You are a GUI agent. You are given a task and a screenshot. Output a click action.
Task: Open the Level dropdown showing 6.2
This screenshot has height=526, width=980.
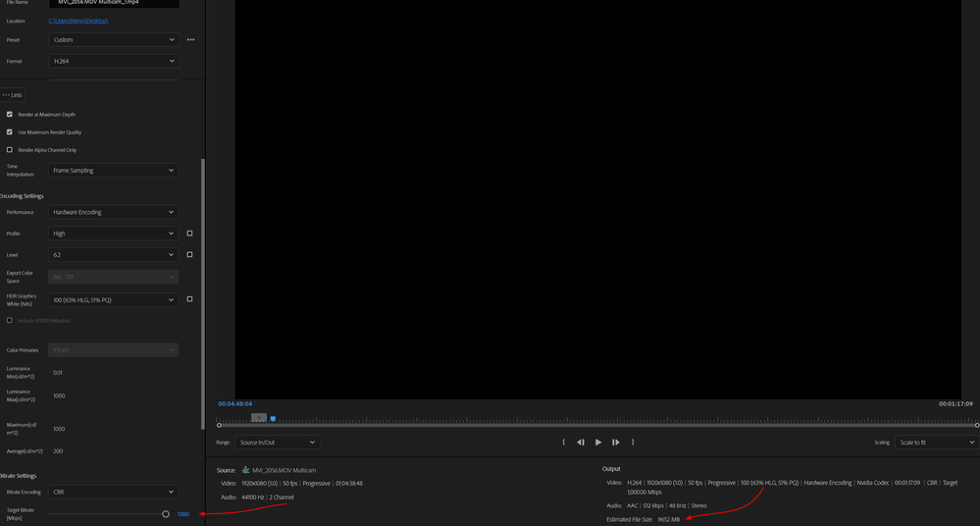[x=113, y=254]
